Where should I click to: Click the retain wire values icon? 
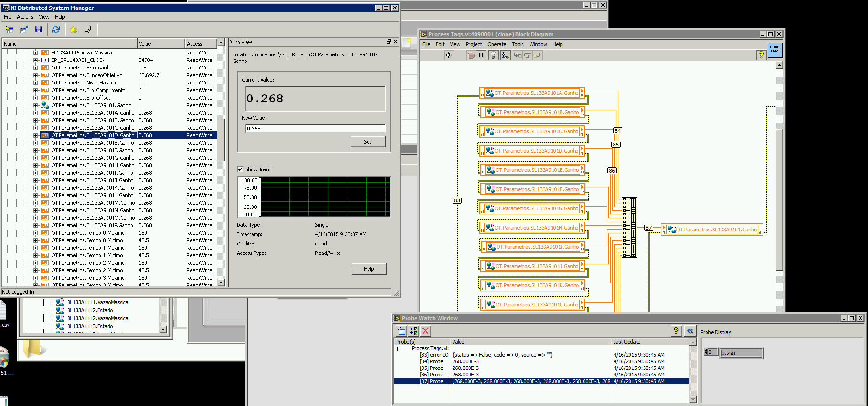pyautogui.click(x=505, y=55)
